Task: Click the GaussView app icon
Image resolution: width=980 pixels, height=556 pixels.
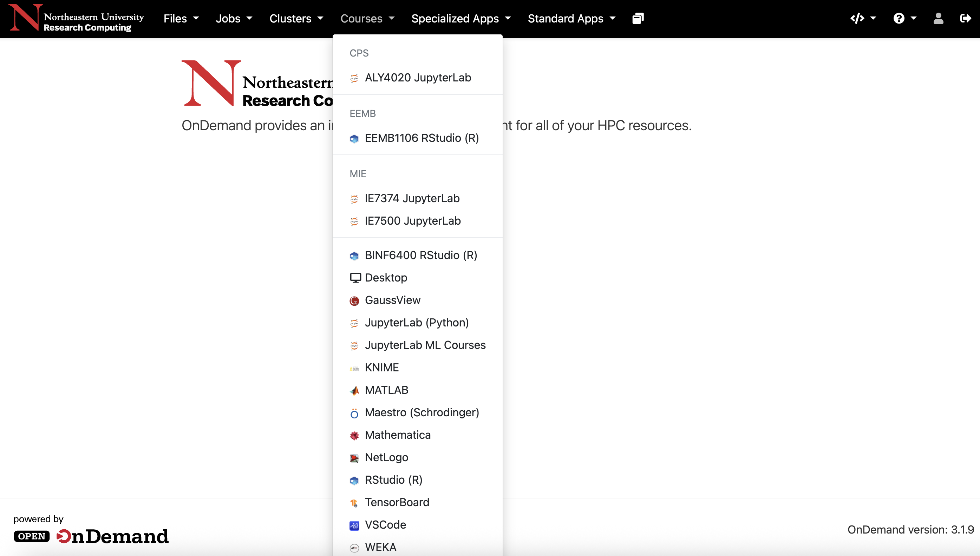Action: pos(354,301)
